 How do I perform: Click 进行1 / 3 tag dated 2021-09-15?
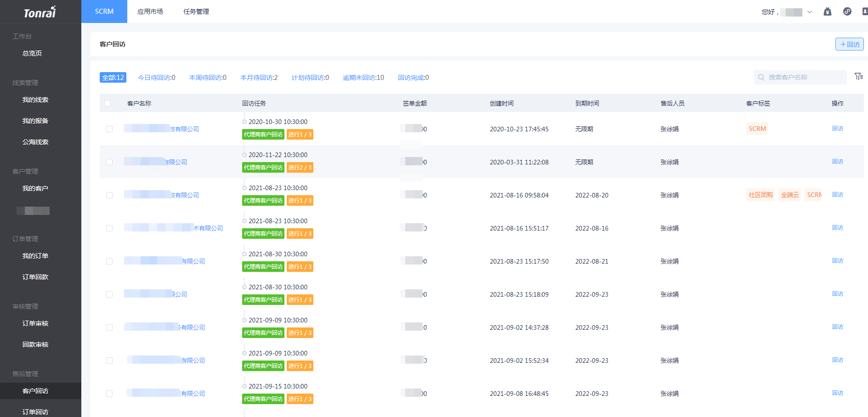pyautogui.click(x=300, y=399)
